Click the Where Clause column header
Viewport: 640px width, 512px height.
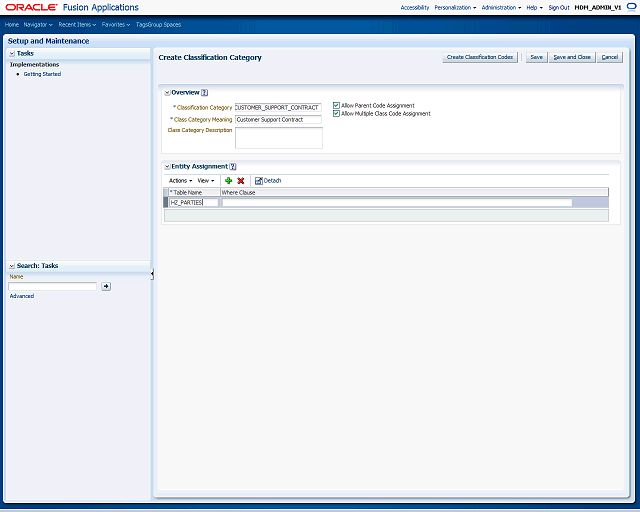(x=414, y=192)
